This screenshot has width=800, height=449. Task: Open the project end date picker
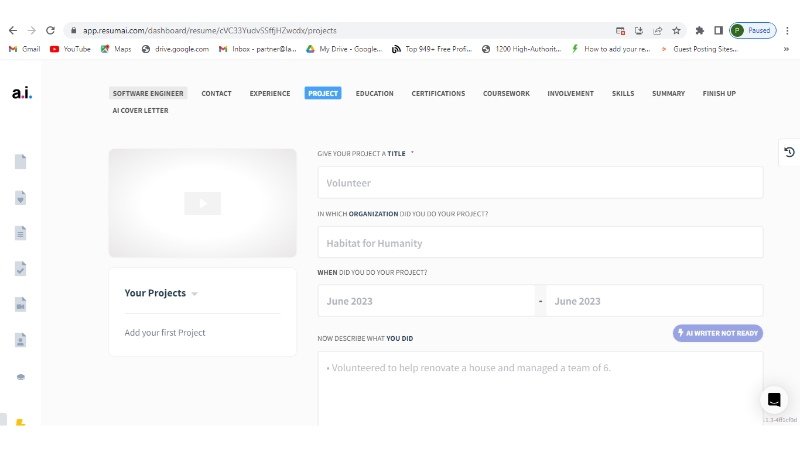654,301
